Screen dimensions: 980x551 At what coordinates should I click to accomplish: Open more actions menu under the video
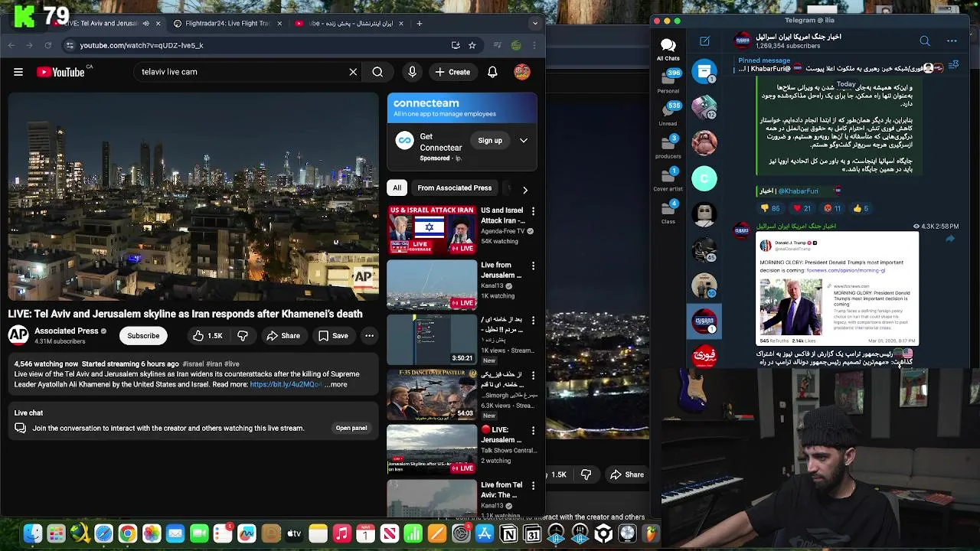[x=369, y=335]
